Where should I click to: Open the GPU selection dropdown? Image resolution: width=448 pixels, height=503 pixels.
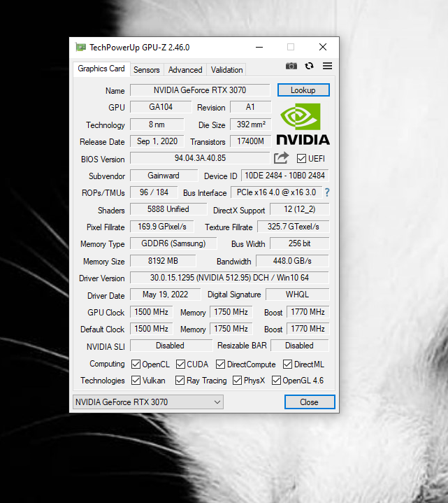(x=148, y=402)
